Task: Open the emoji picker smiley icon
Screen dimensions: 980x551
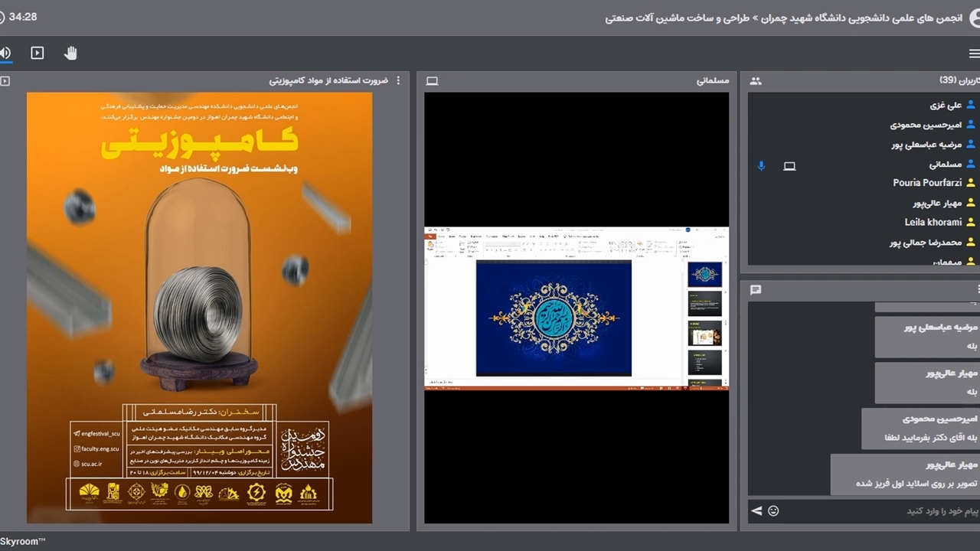Action: coord(773,510)
